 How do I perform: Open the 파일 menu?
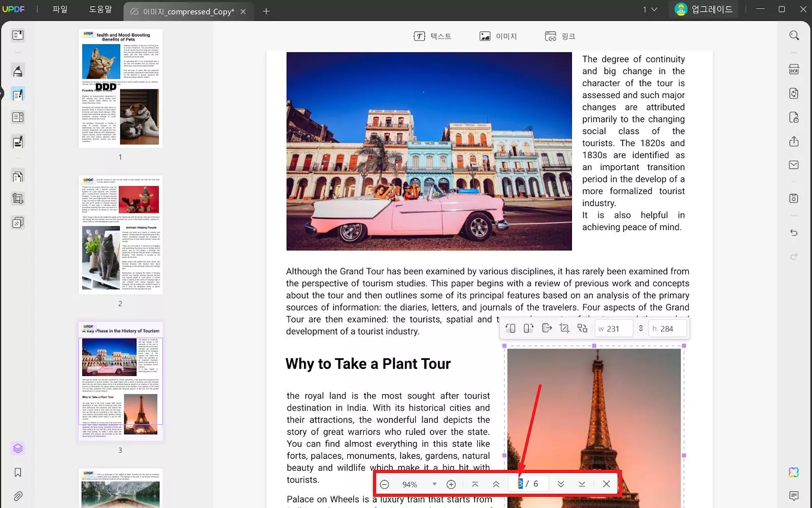coord(60,10)
